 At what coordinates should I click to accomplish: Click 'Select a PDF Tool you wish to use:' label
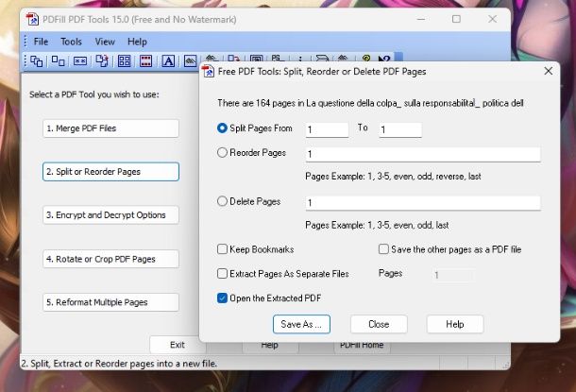pos(94,94)
